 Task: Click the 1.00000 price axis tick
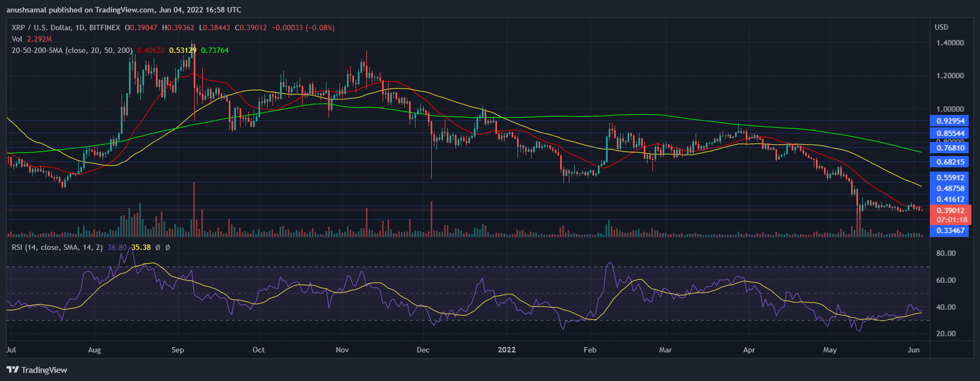pyautogui.click(x=950, y=109)
